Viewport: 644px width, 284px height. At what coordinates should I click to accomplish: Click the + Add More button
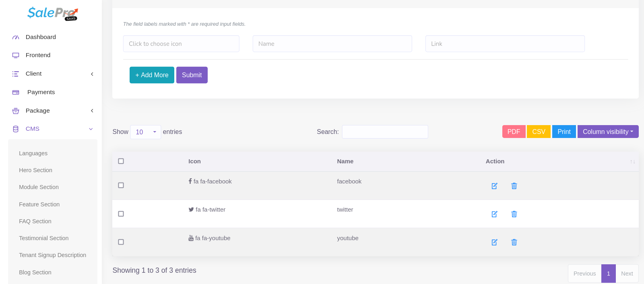152,75
